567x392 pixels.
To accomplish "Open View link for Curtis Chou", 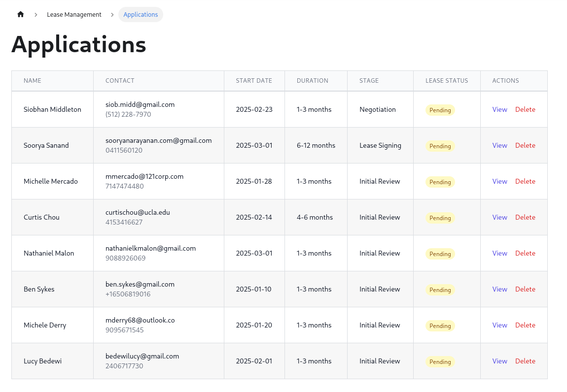I will click(x=499, y=217).
